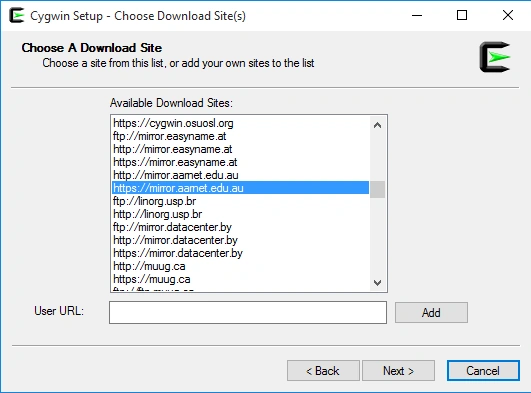Click the scrollbar thumb in sites list
The width and height of the screenshot is (531, 393).
coord(378,189)
